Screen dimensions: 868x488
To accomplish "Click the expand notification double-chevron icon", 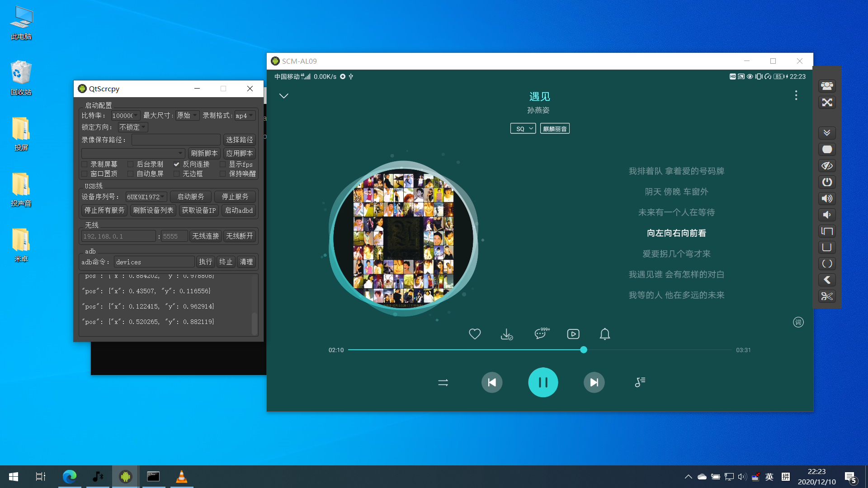I will pos(827,133).
